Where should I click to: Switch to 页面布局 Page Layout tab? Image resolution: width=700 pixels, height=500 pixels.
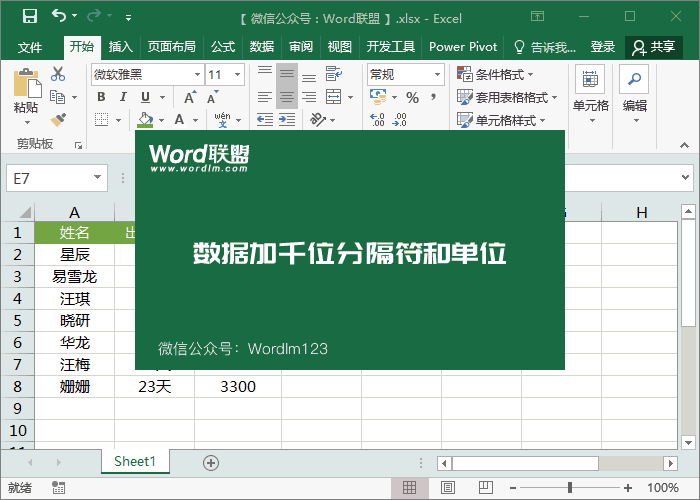[x=171, y=46]
